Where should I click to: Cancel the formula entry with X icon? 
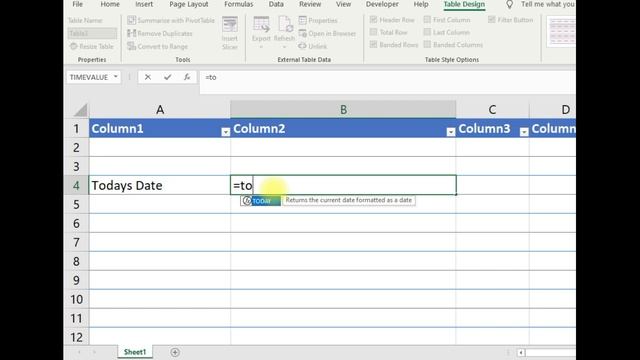coord(148,77)
